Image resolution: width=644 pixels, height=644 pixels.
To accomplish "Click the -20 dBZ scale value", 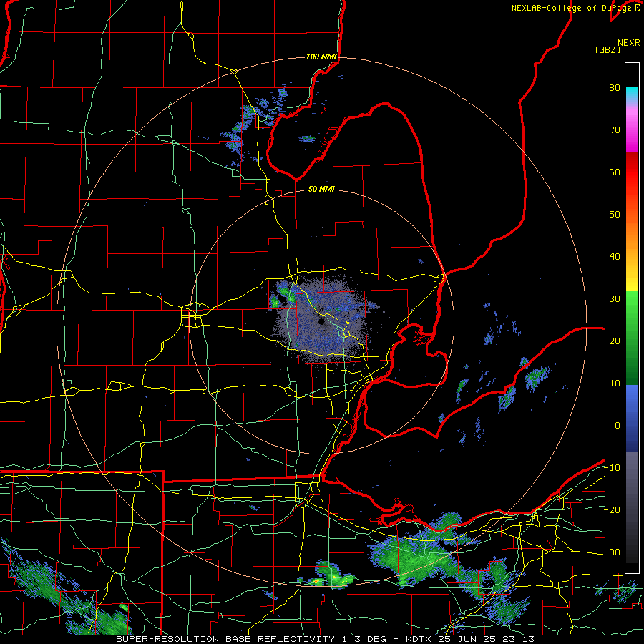I will click(x=612, y=510).
